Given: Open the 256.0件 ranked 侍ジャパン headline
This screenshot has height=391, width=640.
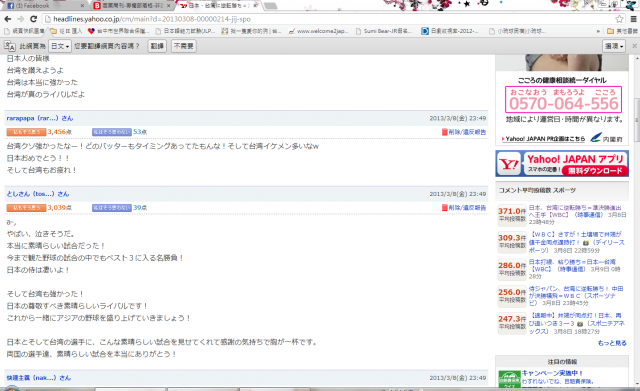Looking at the screenshot, I should click(x=576, y=296).
